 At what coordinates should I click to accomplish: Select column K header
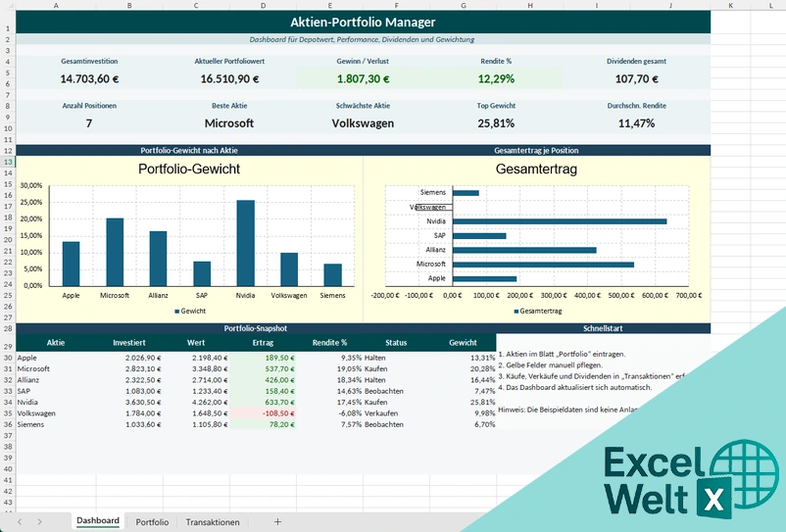point(731,6)
